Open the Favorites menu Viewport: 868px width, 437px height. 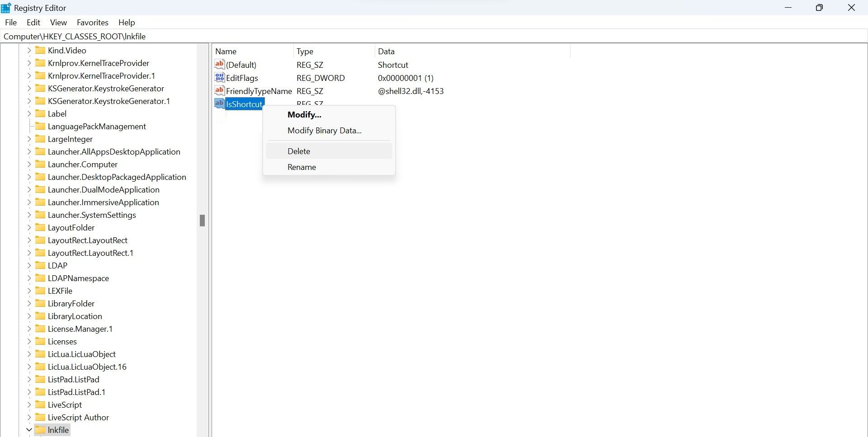(93, 22)
